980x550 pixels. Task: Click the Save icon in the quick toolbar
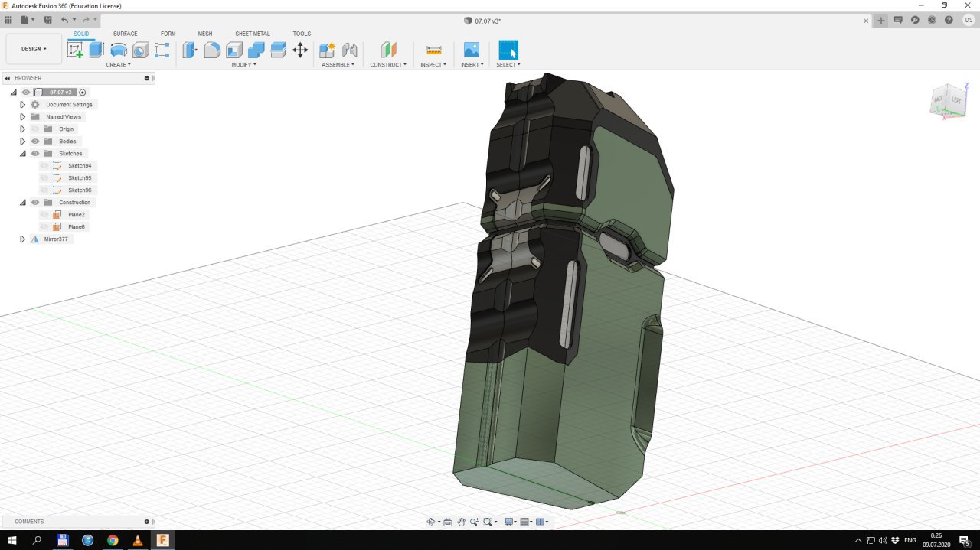(x=48, y=20)
